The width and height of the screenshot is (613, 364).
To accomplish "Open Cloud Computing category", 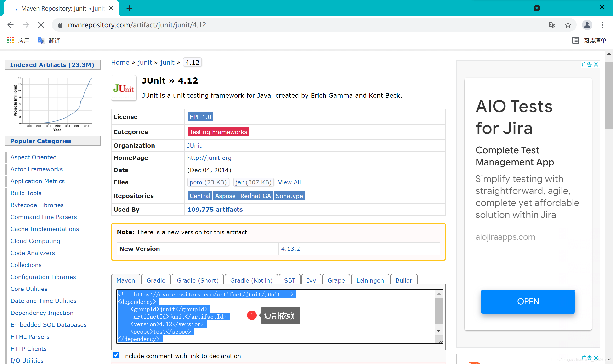I will pos(35,241).
